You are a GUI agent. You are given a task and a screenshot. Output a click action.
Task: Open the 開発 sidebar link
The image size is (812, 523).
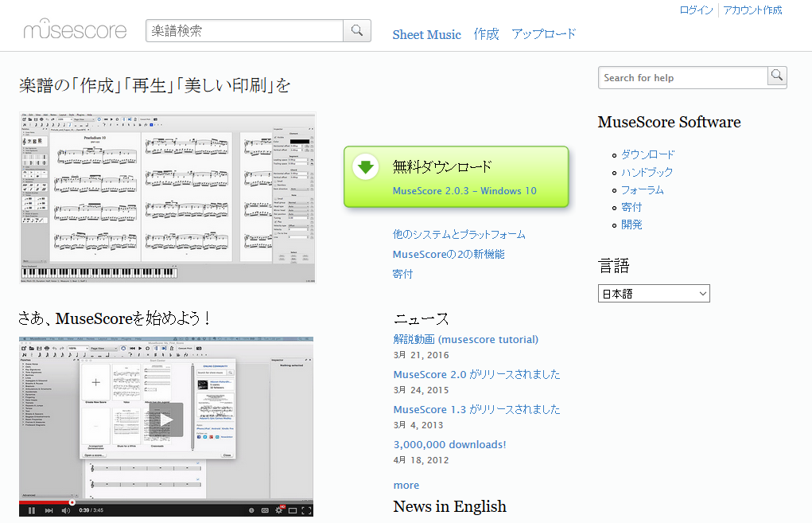click(631, 224)
